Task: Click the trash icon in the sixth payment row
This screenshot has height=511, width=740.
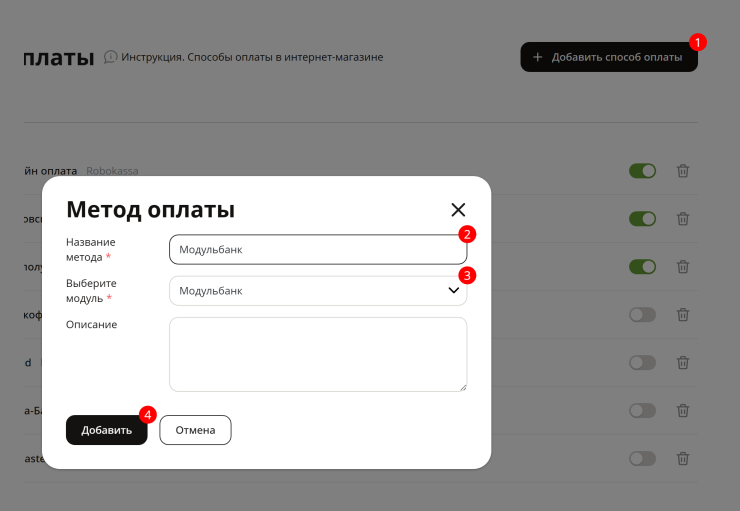Action: click(x=683, y=410)
